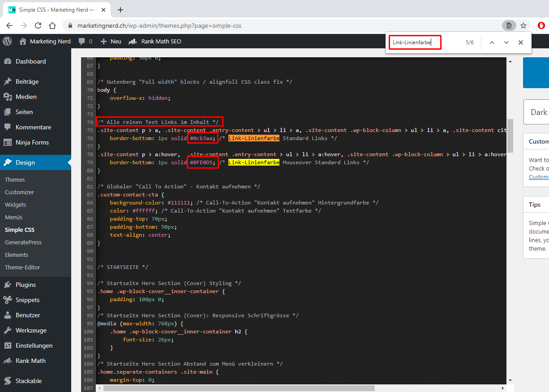Open the Neu (new content) menu
Viewport: 549px width, 392px height.
(111, 41)
